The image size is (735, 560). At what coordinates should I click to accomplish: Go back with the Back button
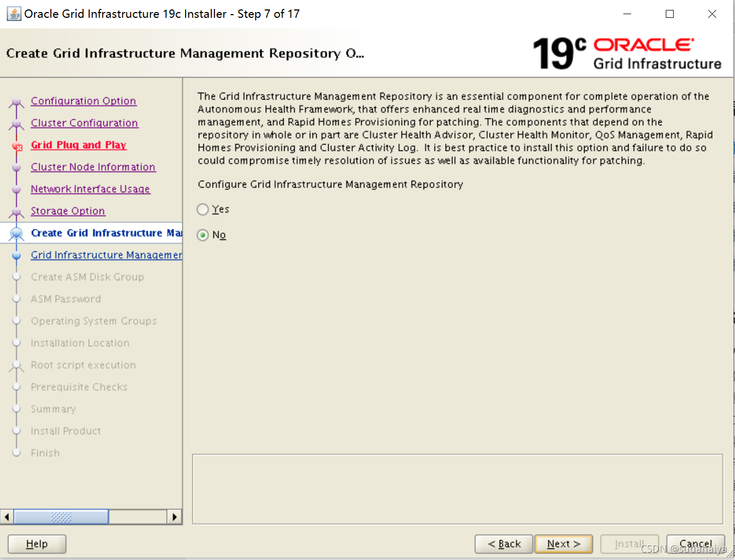pyautogui.click(x=504, y=544)
